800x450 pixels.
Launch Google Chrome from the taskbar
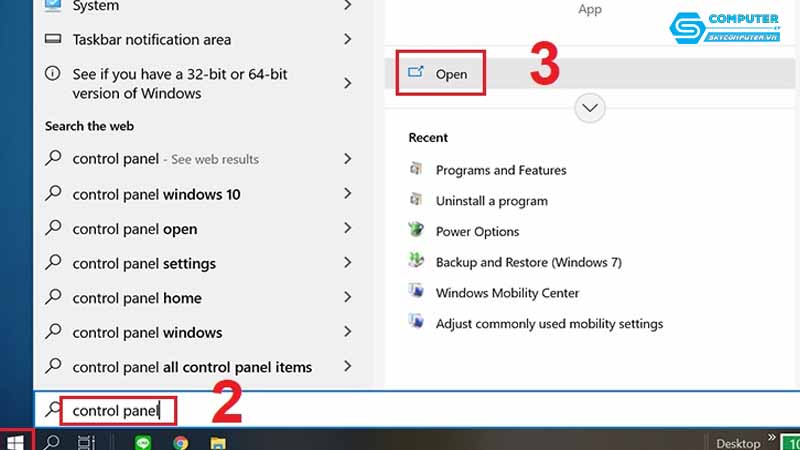(x=181, y=442)
